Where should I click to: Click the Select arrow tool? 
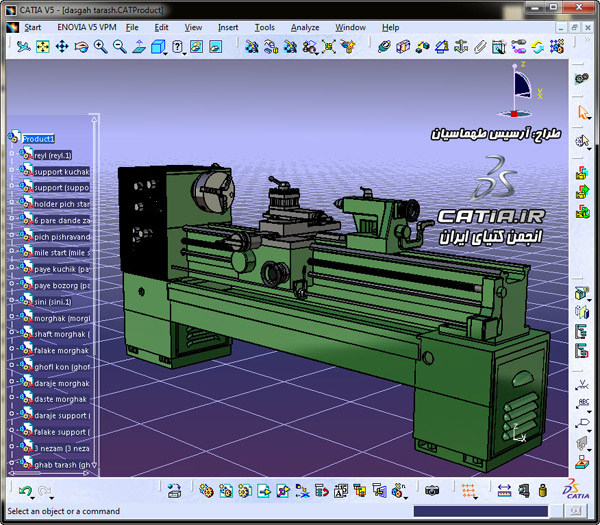pos(582,112)
